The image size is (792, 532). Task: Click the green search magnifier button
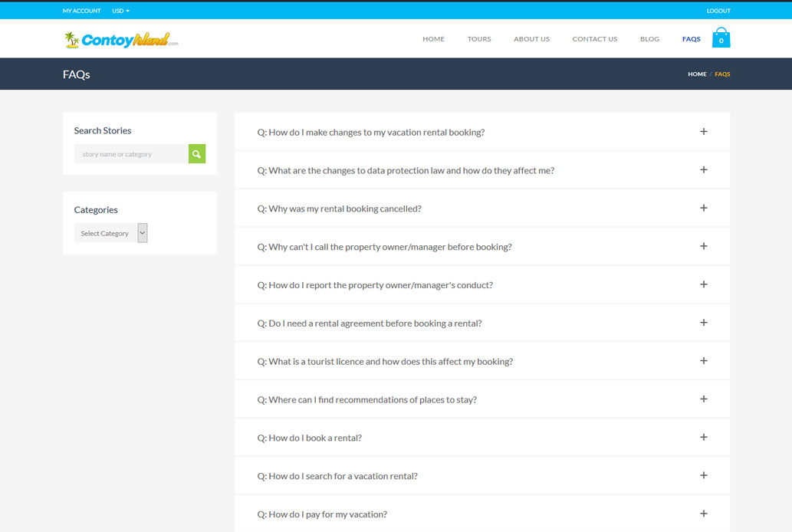point(197,154)
